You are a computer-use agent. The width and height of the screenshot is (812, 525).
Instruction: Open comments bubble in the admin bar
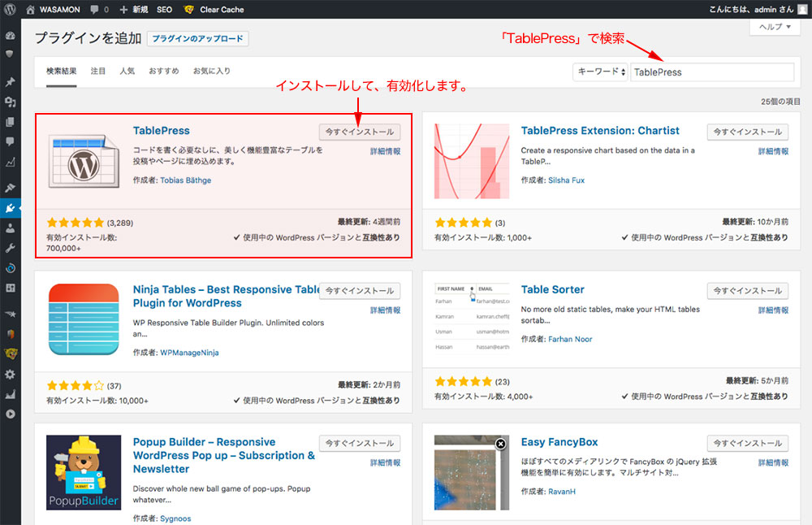coord(95,9)
